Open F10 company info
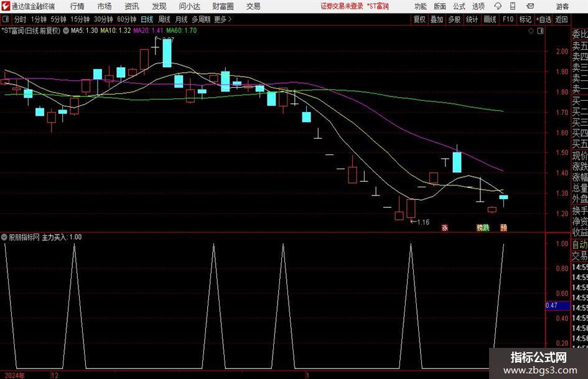 click(x=508, y=19)
